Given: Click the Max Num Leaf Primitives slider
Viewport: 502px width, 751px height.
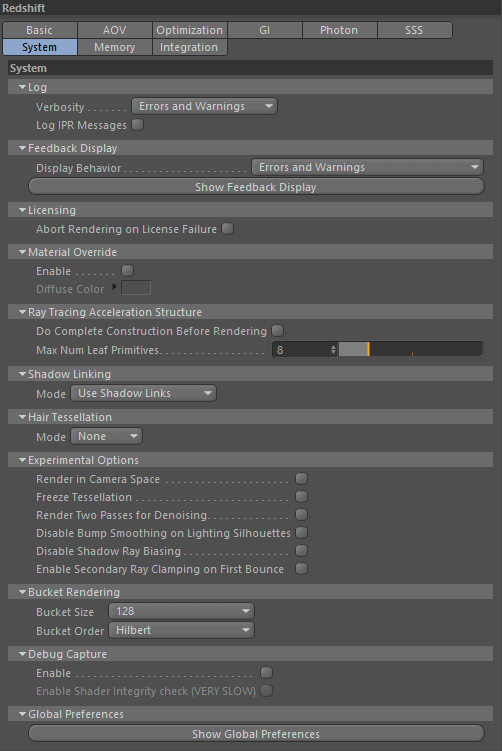Looking at the screenshot, I should pyautogui.click(x=411, y=350).
